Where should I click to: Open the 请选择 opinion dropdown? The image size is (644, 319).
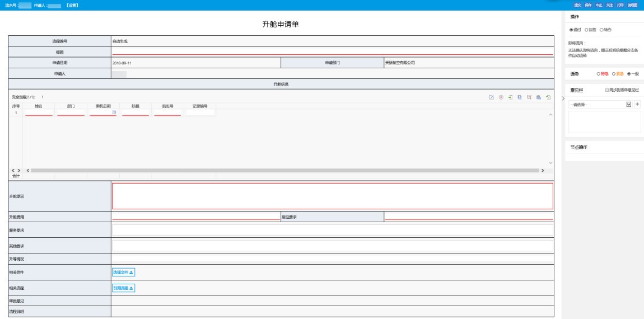click(600, 105)
